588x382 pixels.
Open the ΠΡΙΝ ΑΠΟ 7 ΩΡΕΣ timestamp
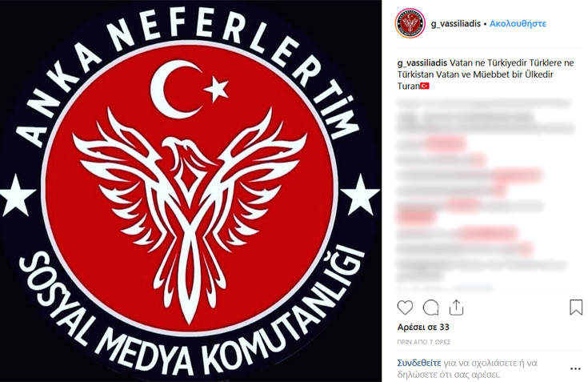[x=424, y=342]
